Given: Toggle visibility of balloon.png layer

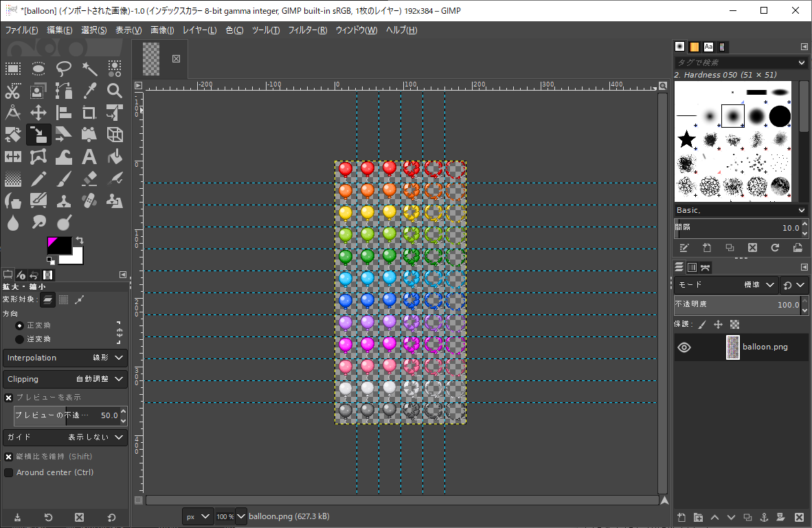Looking at the screenshot, I should (684, 347).
